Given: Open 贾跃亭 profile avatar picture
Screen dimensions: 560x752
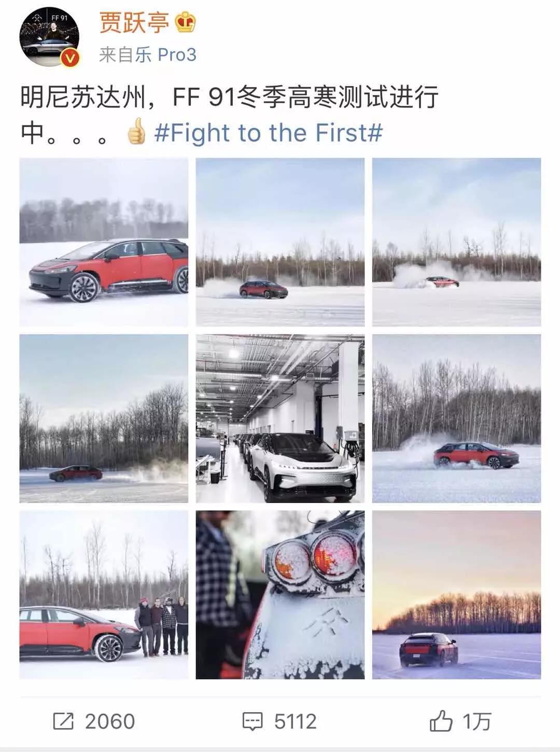Looking at the screenshot, I should coord(49,37).
